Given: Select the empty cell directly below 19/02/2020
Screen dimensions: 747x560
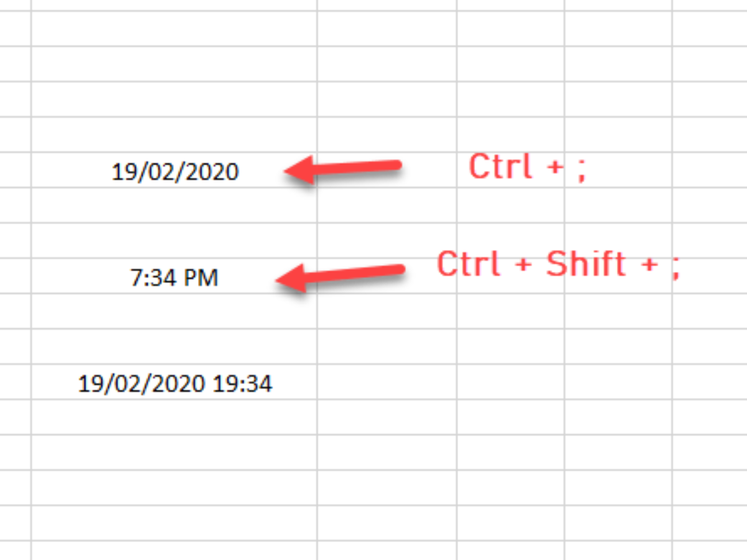Looking at the screenshot, I should [174, 205].
